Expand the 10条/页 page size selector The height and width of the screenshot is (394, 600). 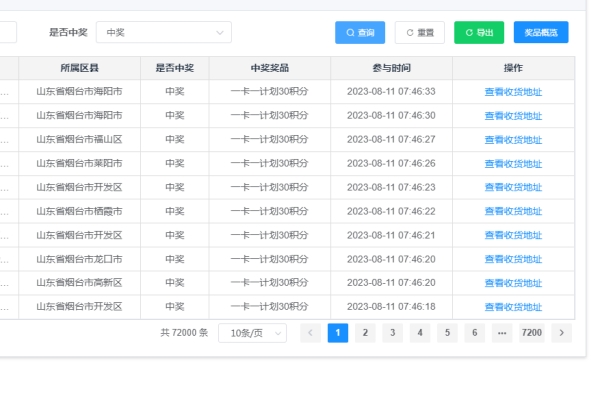click(x=252, y=333)
